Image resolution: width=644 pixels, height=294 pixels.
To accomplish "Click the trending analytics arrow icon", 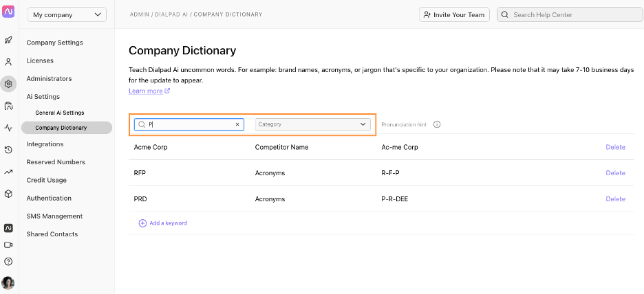I will coord(8,172).
